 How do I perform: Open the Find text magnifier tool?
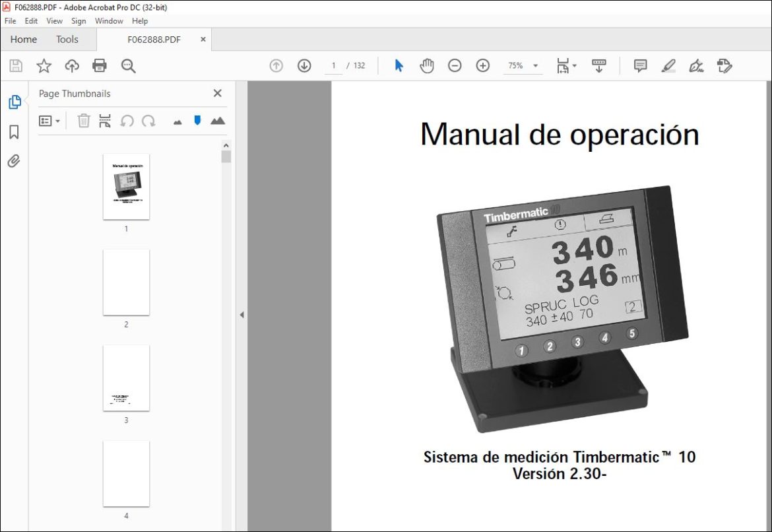(x=128, y=65)
